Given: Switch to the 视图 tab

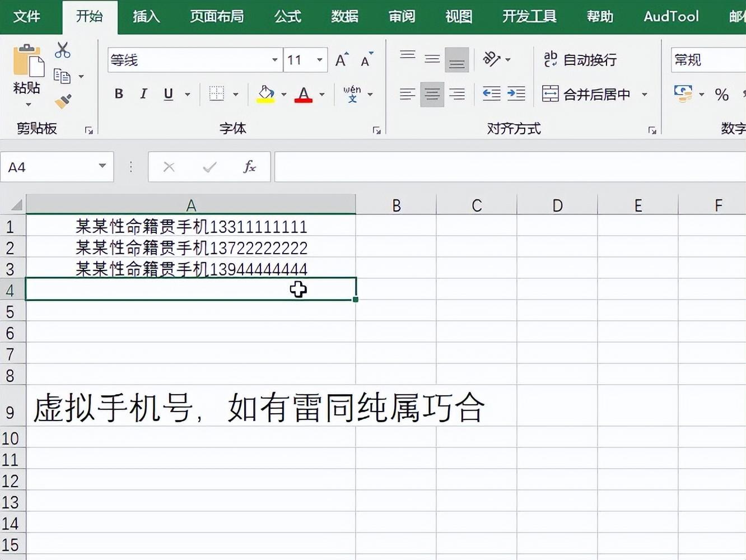Looking at the screenshot, I should [459, 16].
